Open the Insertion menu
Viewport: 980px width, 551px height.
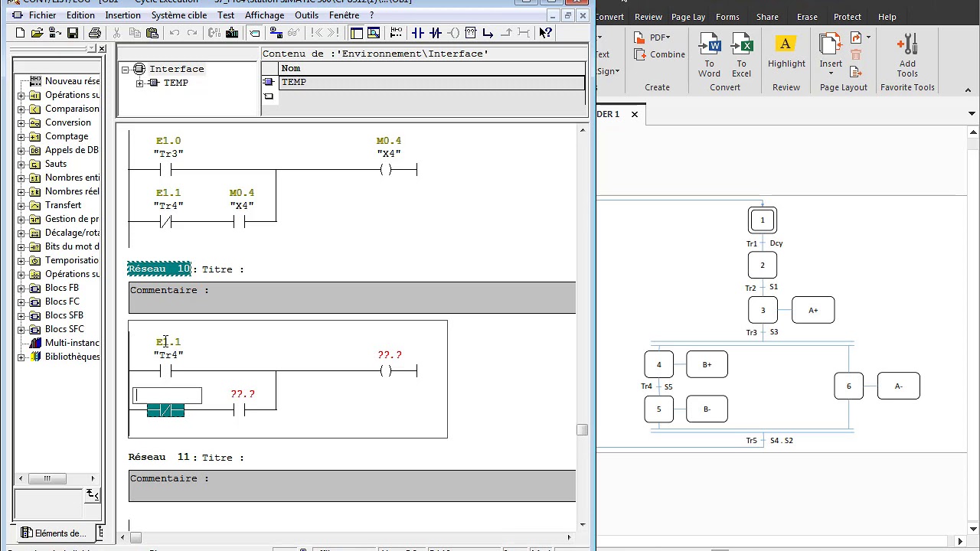coord(122,15)
